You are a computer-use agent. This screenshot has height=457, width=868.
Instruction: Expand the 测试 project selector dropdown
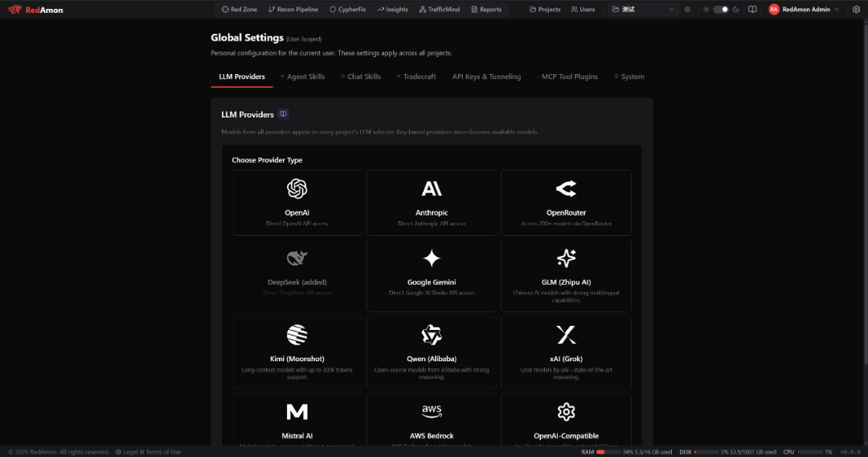(x=643, y=10)
